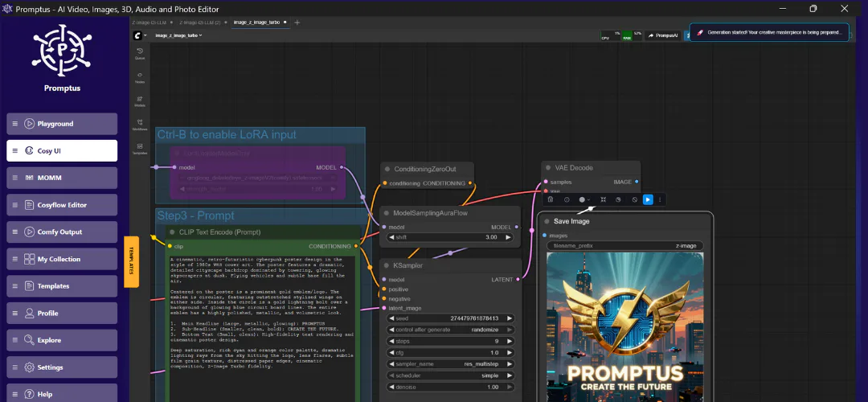Viewport: 868px width, 402px height.
Task: Click the RAM usage monitor
Action: 632,35
